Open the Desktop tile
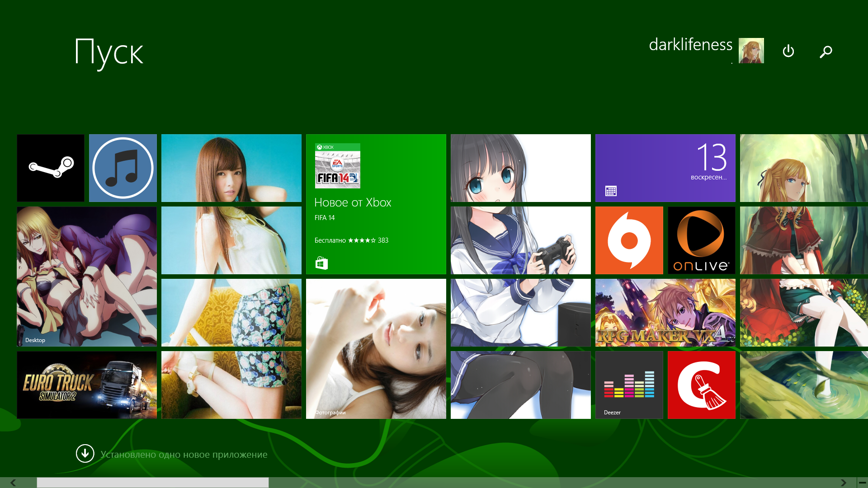 coord(87,276)
